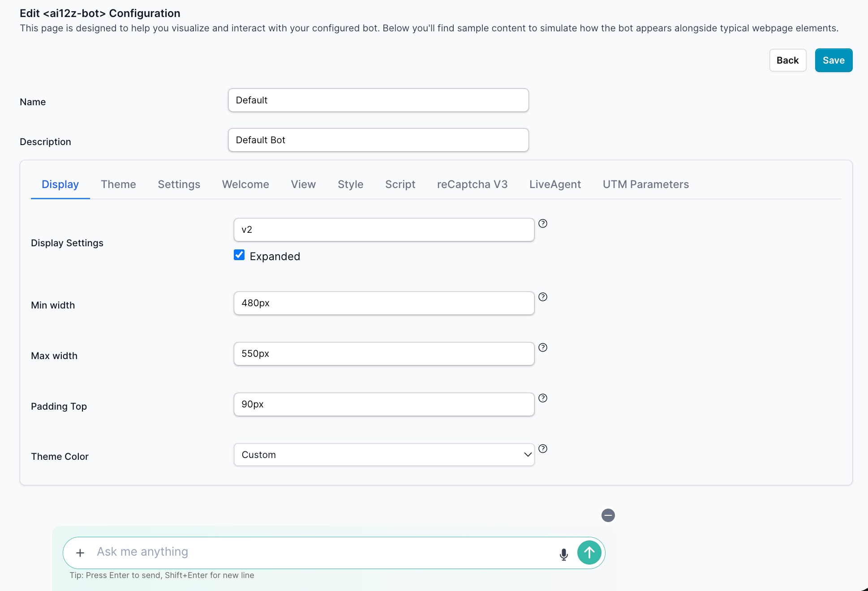Click the Description field with Default Bot

click(x=378, y=140)
